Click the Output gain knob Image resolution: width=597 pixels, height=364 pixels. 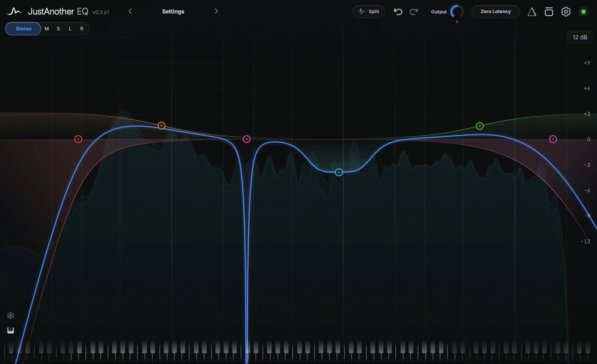tap(457, 11)
